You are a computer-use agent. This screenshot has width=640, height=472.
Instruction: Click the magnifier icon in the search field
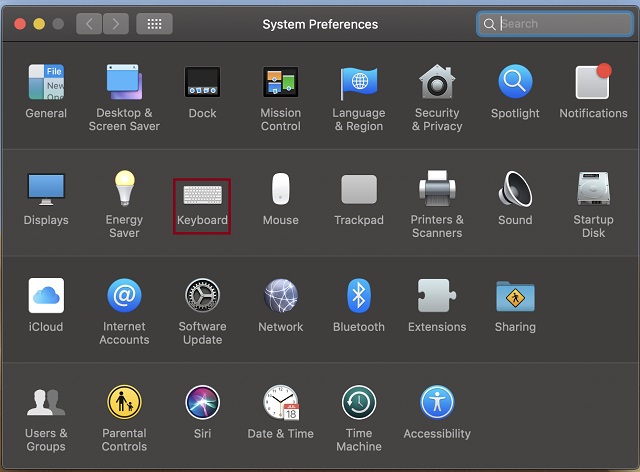pos(489,24)
